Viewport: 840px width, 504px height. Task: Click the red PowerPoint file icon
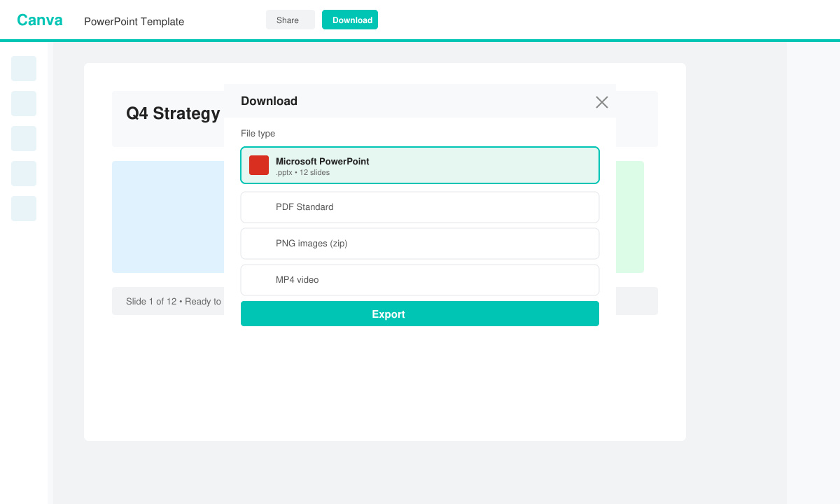tap(259, 165)
